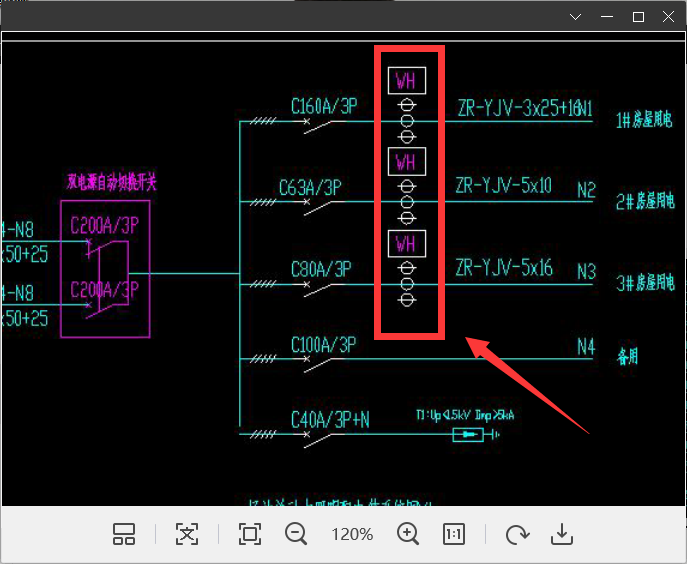Image resolution: width=687 pixels, height=564 pixels.
Task: Click the ZR-YJV-5x10 cable label
Action: pyautogui.click(x=503, y=186)
